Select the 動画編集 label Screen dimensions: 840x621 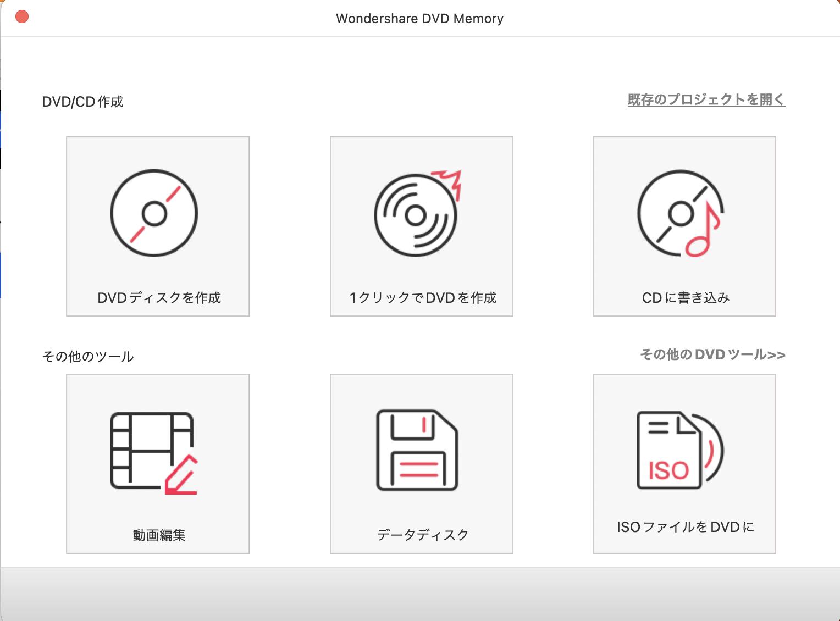[159, 535]
